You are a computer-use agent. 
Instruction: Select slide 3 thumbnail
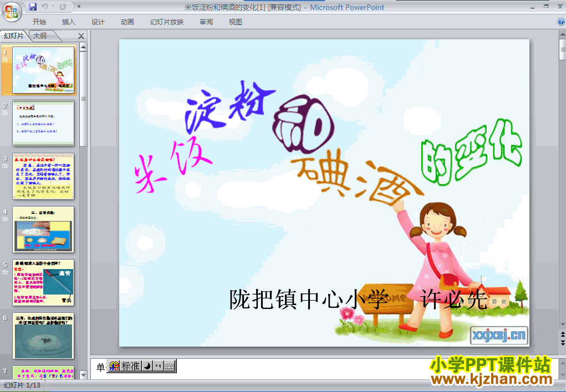[x=43, y=177]
